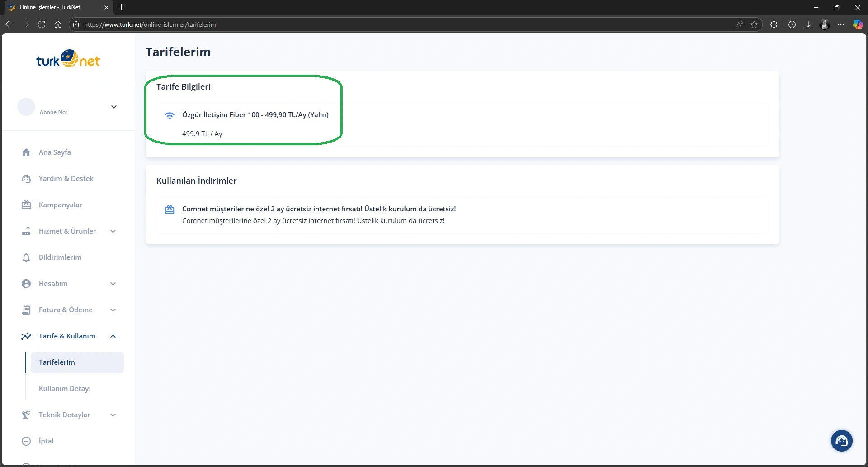
Task: Expand the Hesabım submenu chevron
Action: tap(113, 284)
